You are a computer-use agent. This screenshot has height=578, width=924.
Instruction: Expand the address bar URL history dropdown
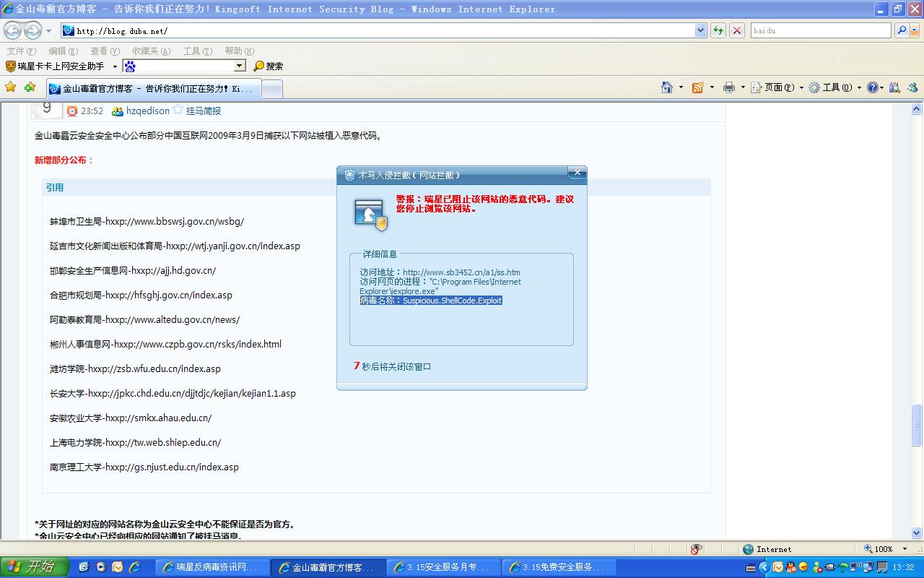[x=700, y=30]
